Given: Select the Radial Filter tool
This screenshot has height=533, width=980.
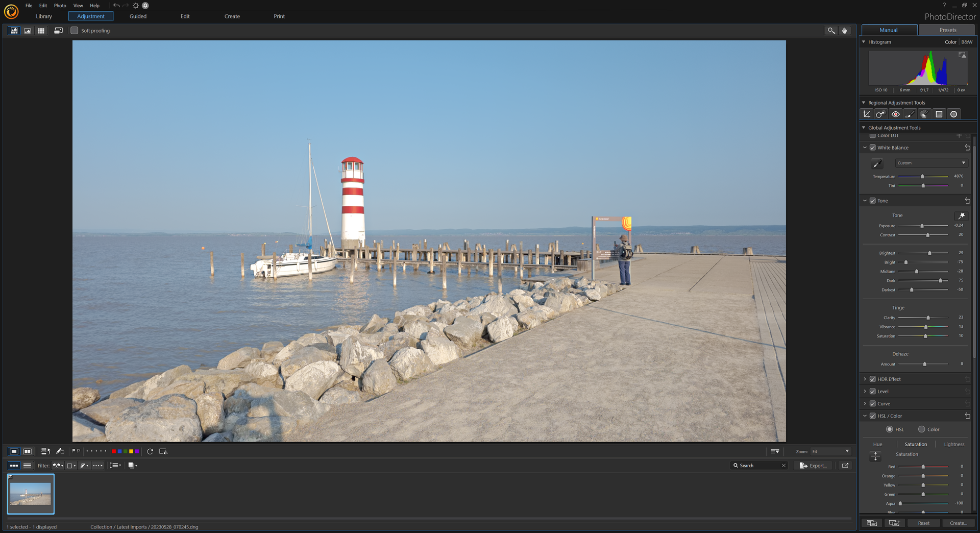Looking at the screenshot, I should point(953,114).
